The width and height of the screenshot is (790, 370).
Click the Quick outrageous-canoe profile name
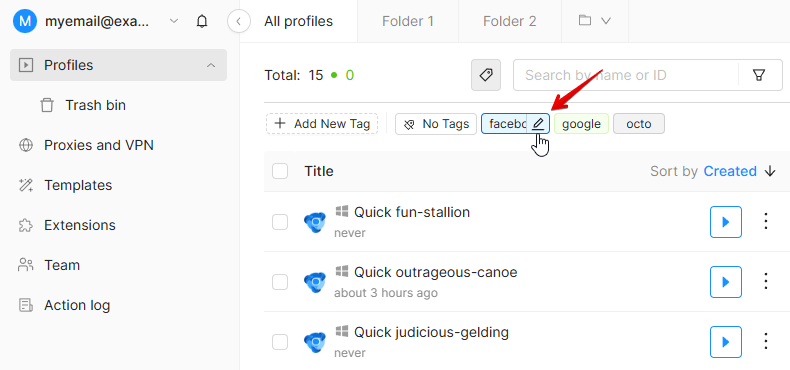pyautogui.click(x=435, y=272)
